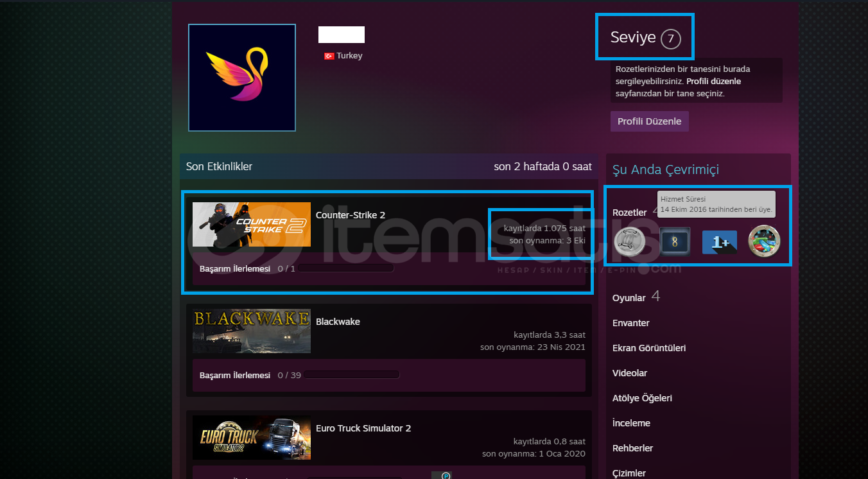This screenshot has width=868, height=479.
Task: Click the 'Seviye' level label
Action: point(633,37)
